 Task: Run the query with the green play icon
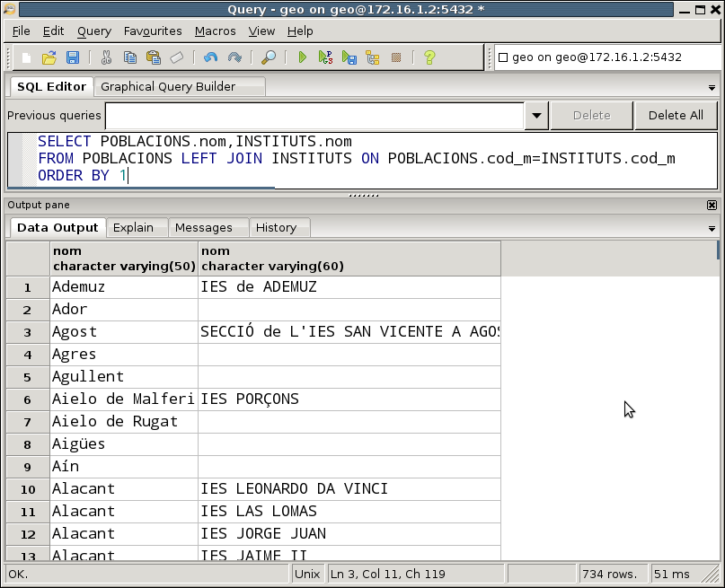303,57
